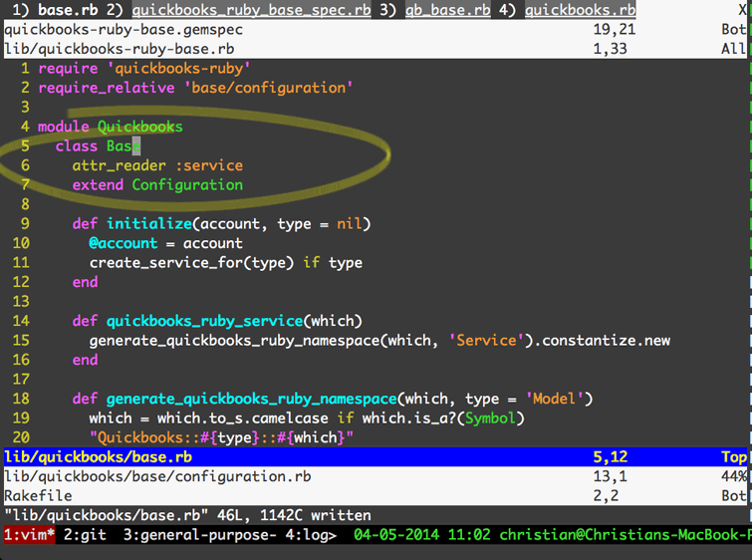The height and width of the screenshot is (560, 752).
Task: Click the extend Configuration line
Action: pos(157,184)
